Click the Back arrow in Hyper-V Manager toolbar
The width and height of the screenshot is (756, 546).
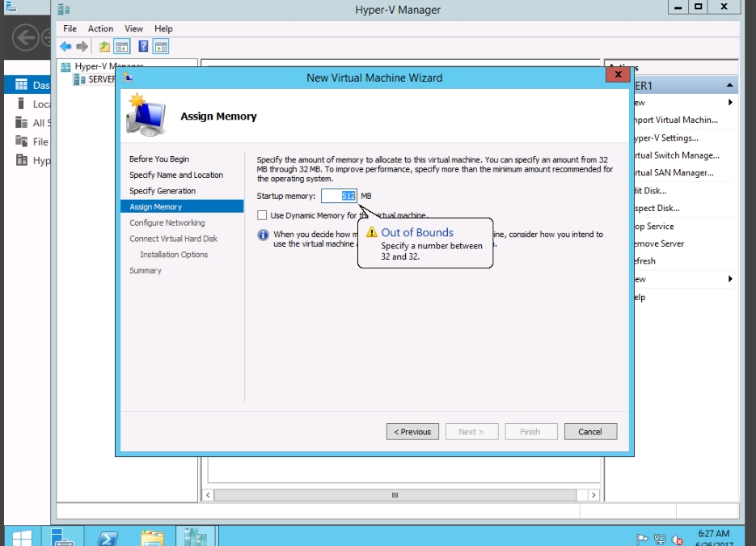click(65, 47)
